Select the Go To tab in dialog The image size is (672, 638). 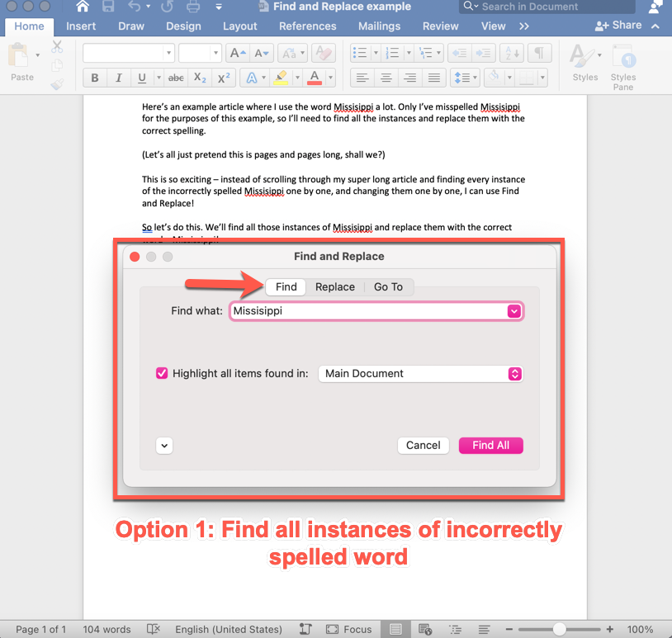[x=388, y=287]
